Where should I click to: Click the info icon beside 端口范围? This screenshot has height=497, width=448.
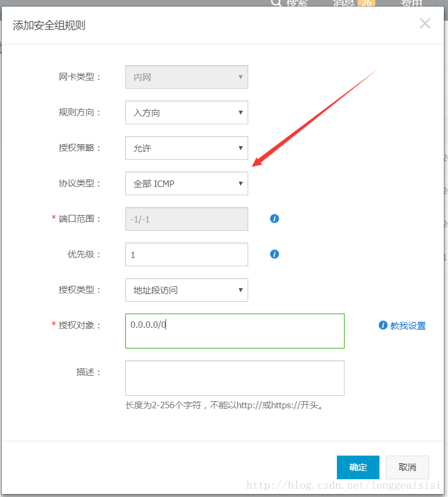(x=274, y=218)
